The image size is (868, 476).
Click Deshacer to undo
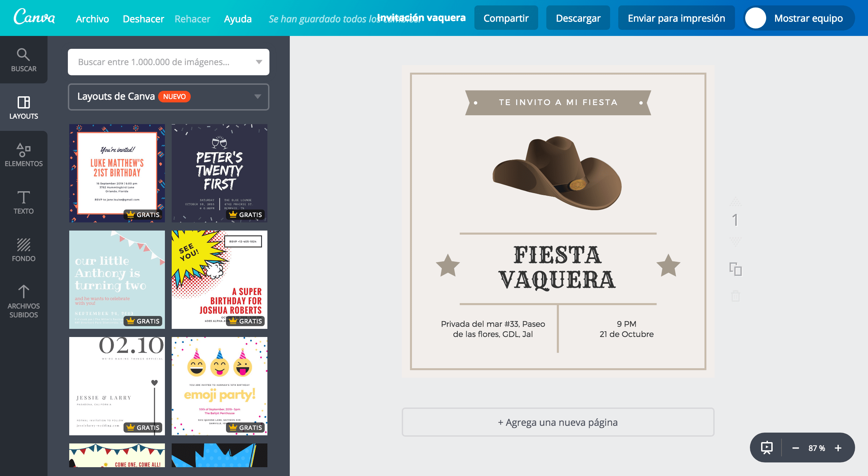coord(143,19)
